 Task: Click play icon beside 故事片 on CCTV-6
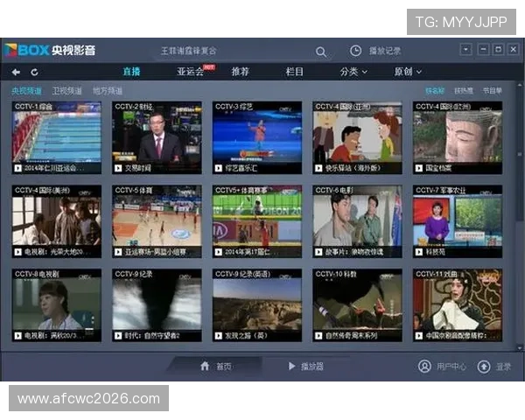click(318, 252)
